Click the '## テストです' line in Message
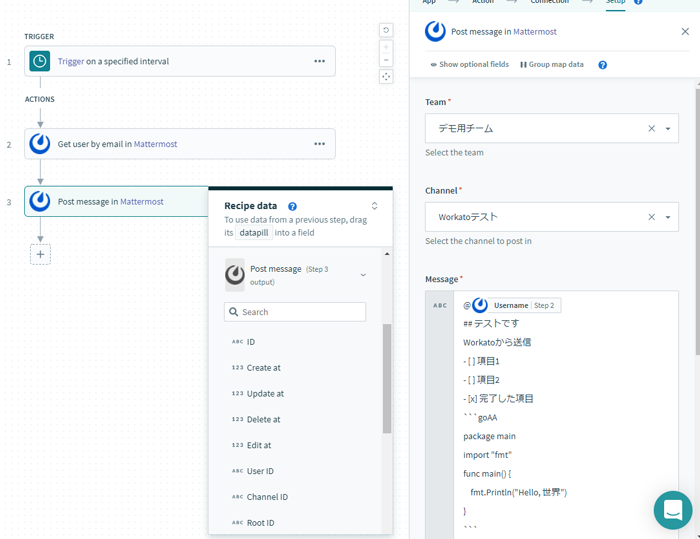 (x=491, y=323)
